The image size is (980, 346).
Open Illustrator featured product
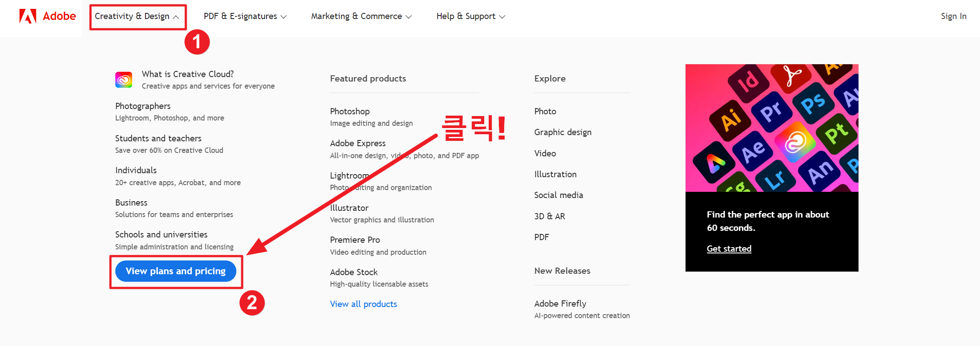[382, 214]
